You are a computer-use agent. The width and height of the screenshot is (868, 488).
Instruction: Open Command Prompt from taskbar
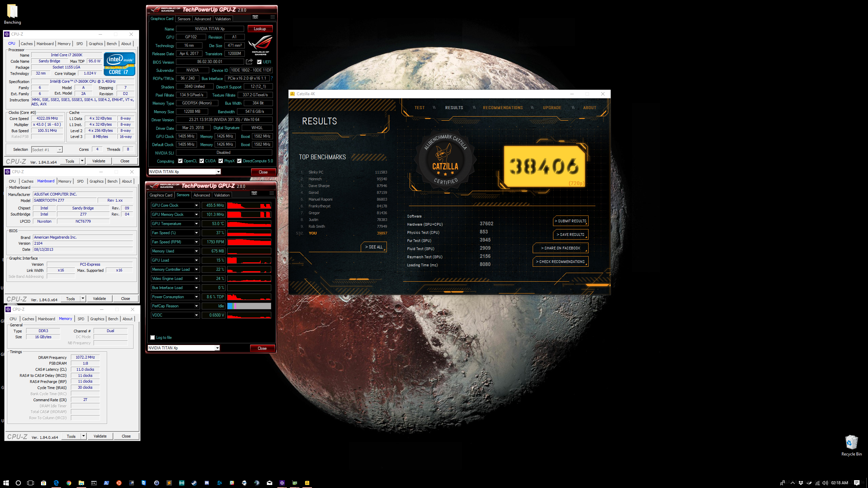coord(94,483)
